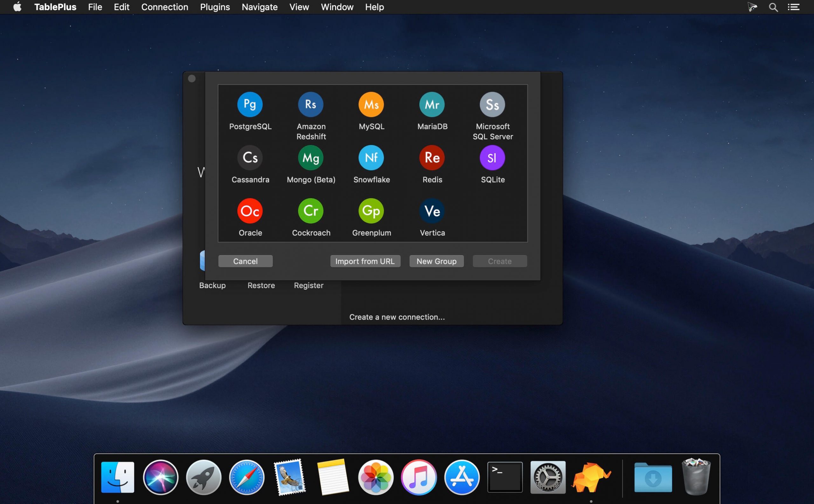The image size is (814, 504).
Task: Pick the MySQL database icon
Action: 371,104
